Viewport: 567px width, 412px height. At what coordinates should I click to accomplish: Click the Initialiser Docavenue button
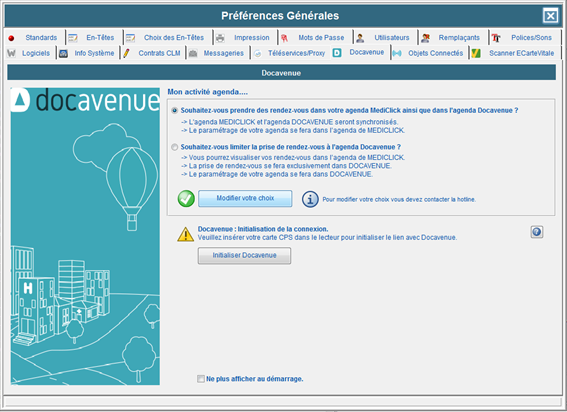(244, 256)
